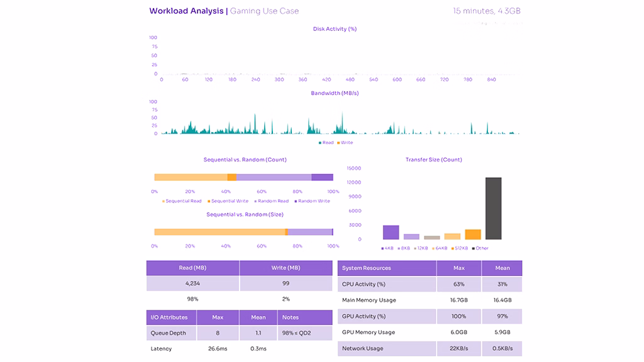Image resolution: width=644 pixels, height=362 pixels.
Task: Click the light orange Sequential Read segment in Size bar
Action: pyautogui.click(x=219, y=232)
